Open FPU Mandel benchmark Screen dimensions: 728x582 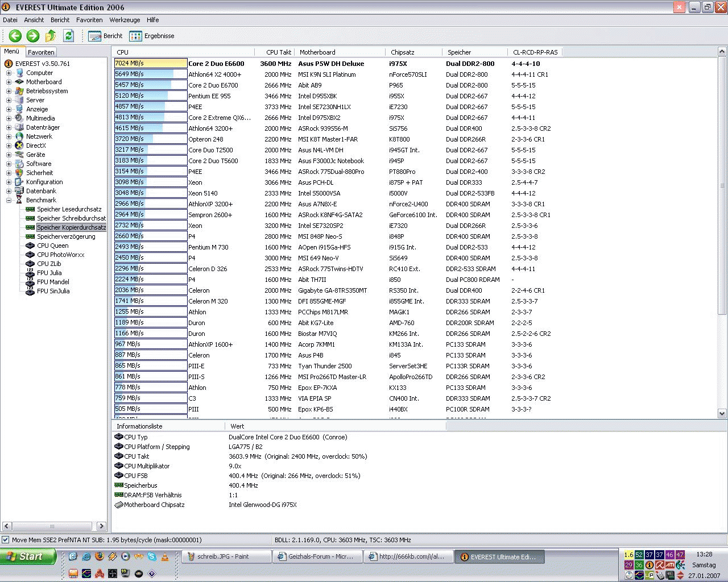[53, 282]
